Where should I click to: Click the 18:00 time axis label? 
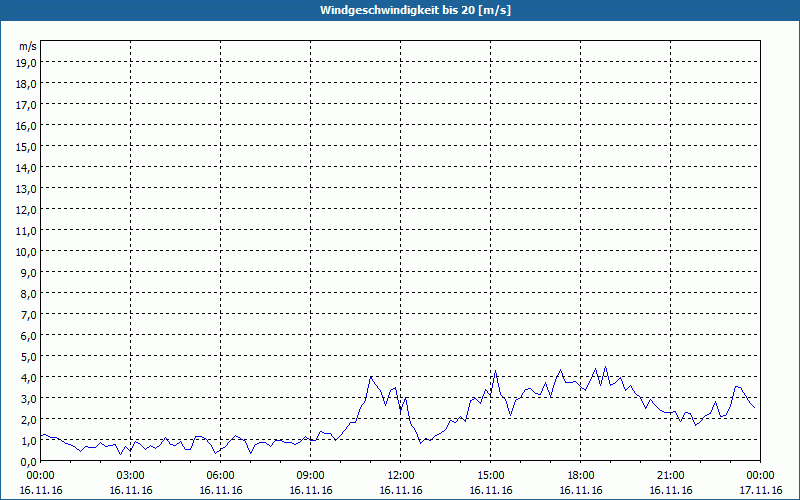point(581,476)
